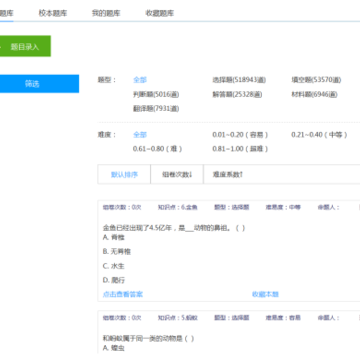Choose difficulty 0.61~0.80 (难)
The height and width of the screenshot is (360, 360).
coord(157,149)
